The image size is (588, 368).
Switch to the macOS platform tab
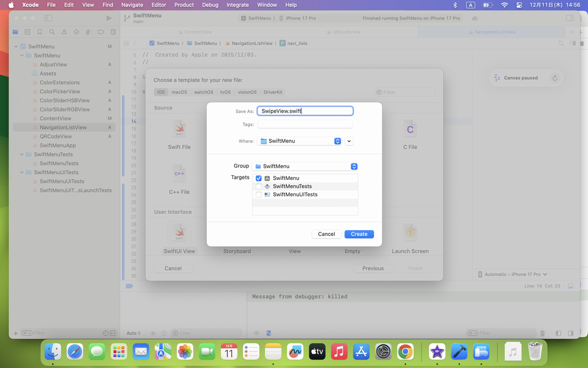(x=179, y=92)
